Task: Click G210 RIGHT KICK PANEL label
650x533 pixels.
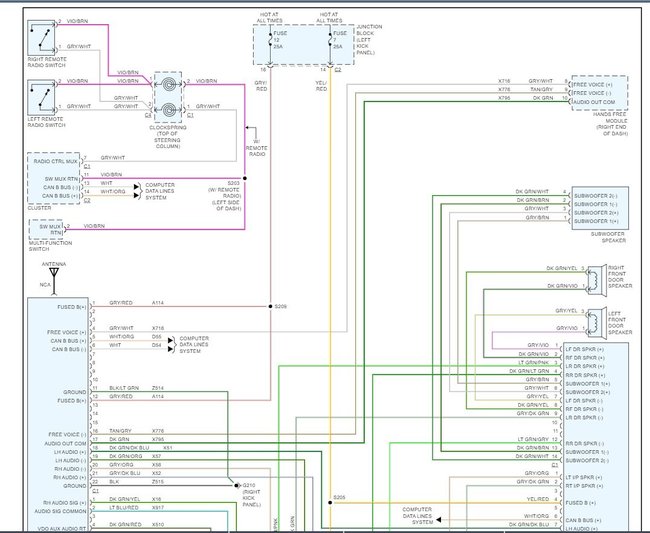Action: tap(251, 495)
